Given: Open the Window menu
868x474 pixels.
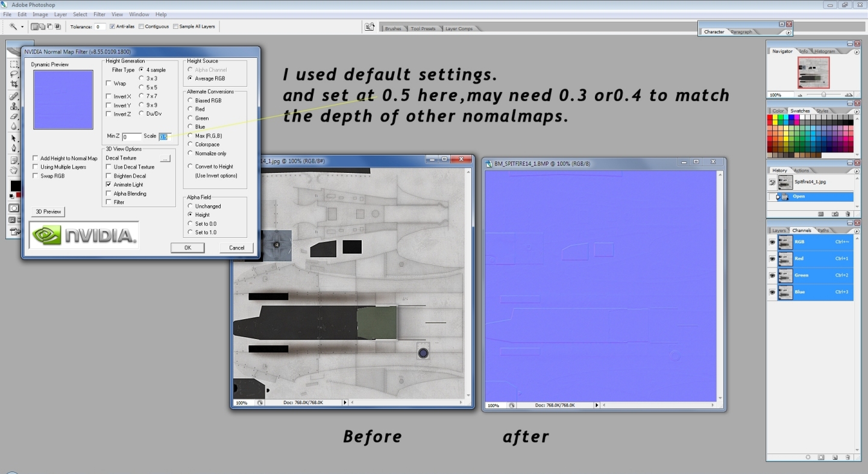Looking at the screenshot, I should pos(139,14).
